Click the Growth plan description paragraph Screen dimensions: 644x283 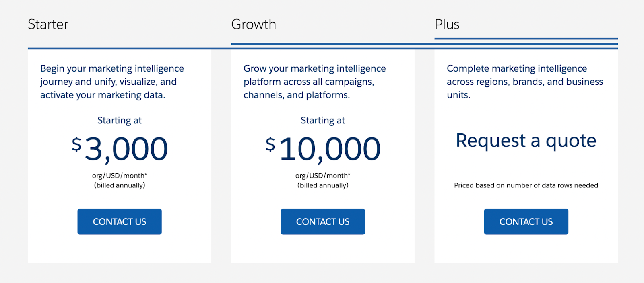[x=314, y=82]
